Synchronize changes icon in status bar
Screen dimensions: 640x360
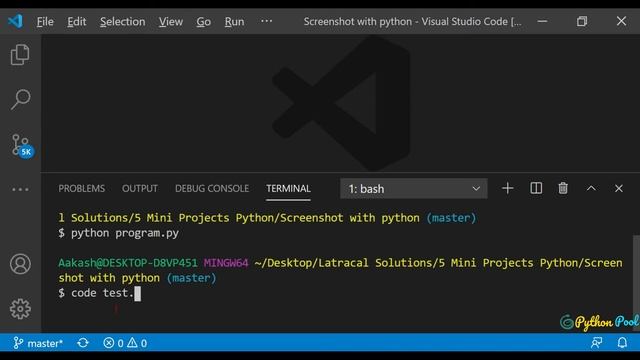point(83,343)
